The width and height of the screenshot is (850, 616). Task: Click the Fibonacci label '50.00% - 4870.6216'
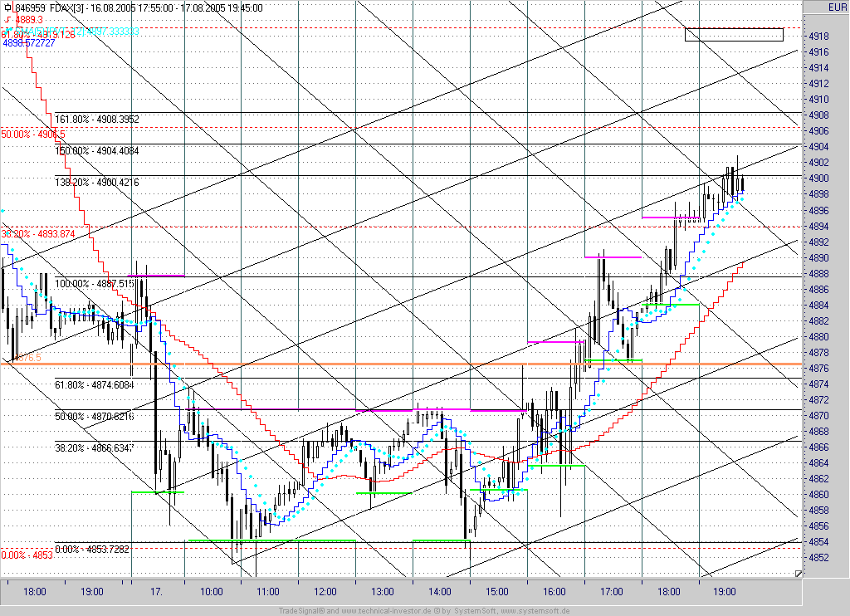95,417
